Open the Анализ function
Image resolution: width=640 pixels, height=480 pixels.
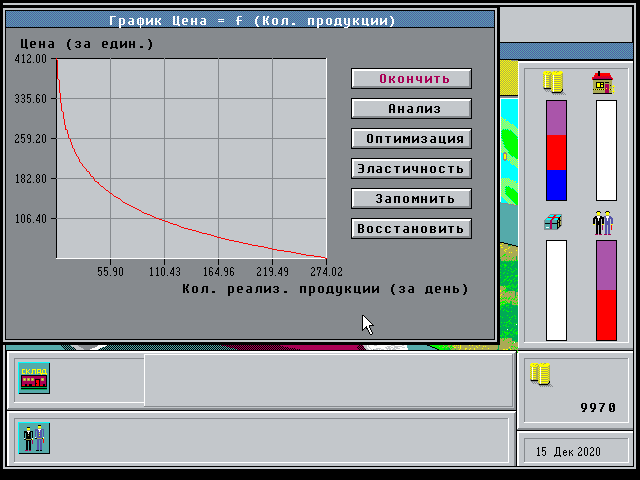(x=411, y=109)
